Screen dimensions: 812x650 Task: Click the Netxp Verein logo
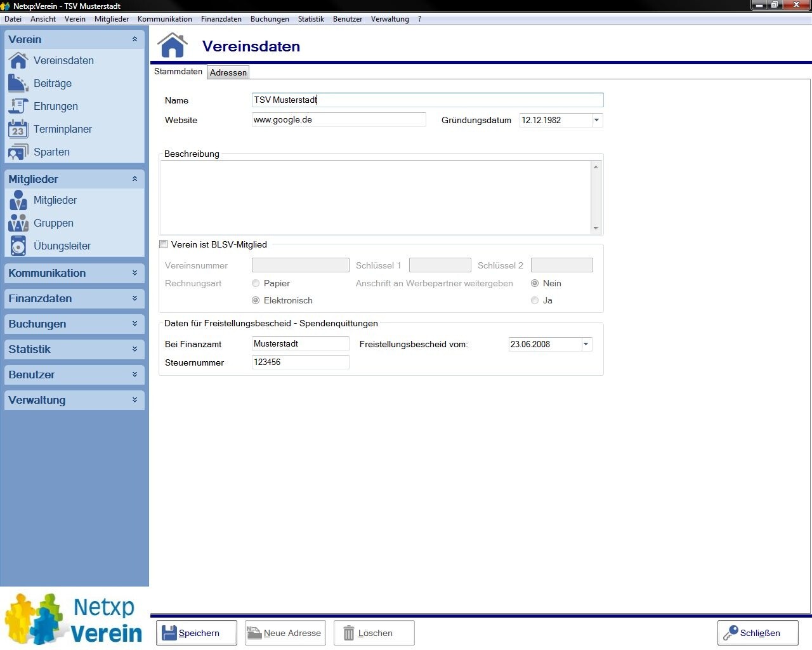point(74,619)
